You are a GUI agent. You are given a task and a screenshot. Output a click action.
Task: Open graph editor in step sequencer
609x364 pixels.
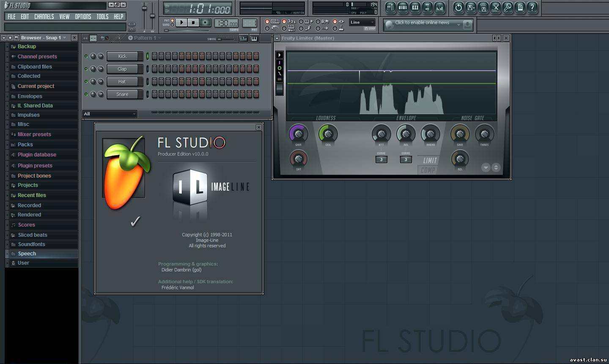(x=243, y=38)
